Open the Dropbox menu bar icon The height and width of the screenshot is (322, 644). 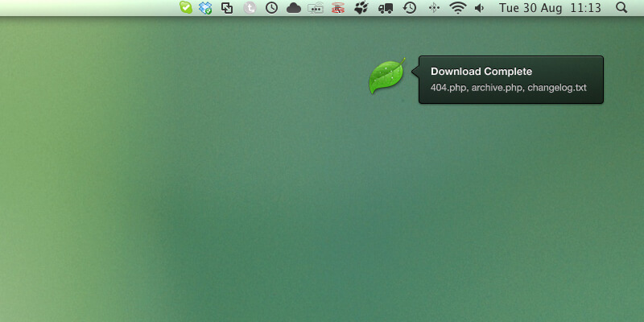pyautogui.click(x=205, y=8)
